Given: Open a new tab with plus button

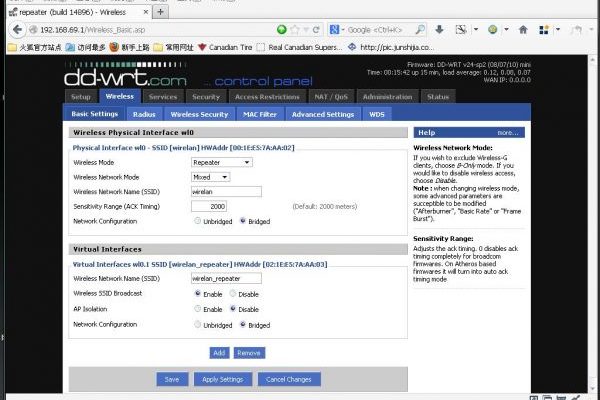Looking at the screenshot, I should coord(160,12).
